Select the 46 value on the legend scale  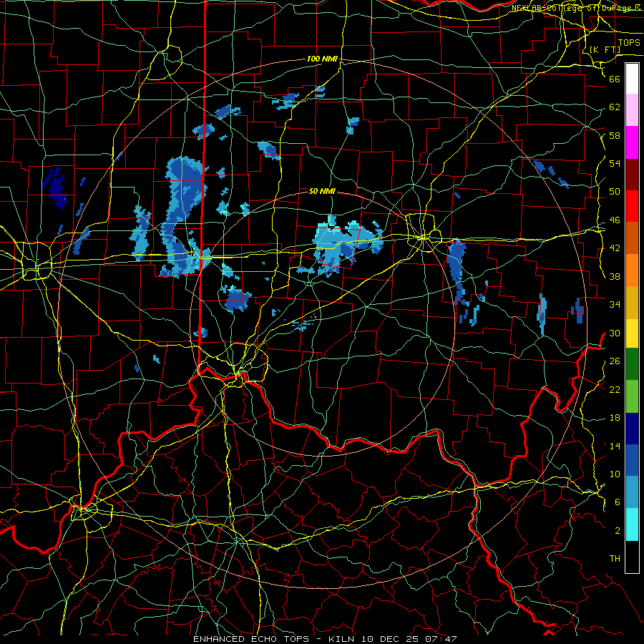click(x=615, y=220)
